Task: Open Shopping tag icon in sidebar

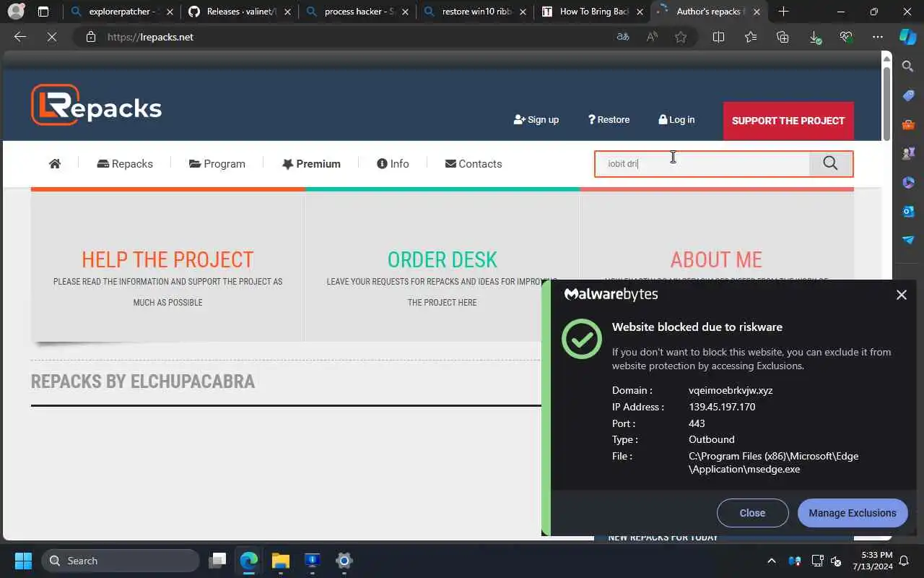Action: tap(908, 95)
